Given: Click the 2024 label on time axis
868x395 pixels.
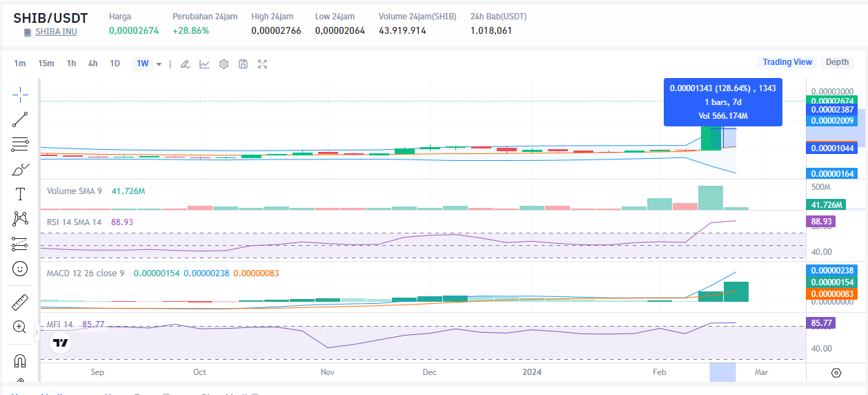Looking at the screenshot, I should pyautogui.click(x=532, y=372).
